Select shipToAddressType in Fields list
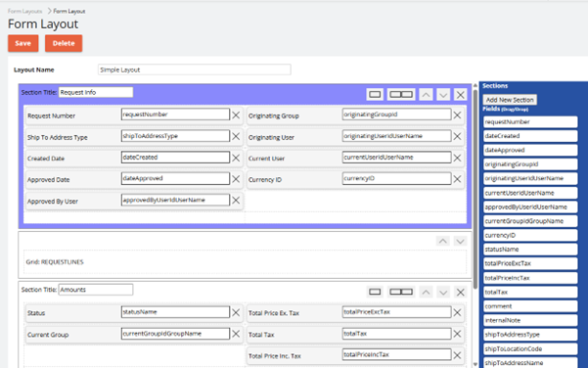588x368 pixels. click(530, 335)
